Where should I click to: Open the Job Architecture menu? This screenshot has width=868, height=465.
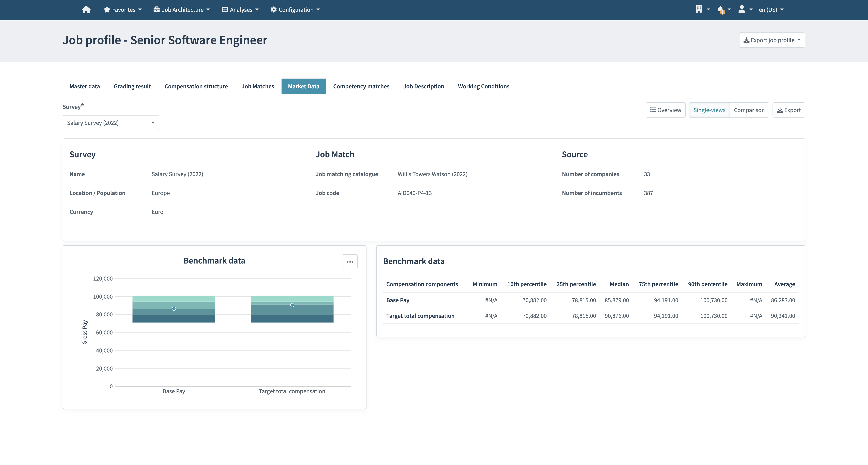pyautogui.click(x=181, y=10)
